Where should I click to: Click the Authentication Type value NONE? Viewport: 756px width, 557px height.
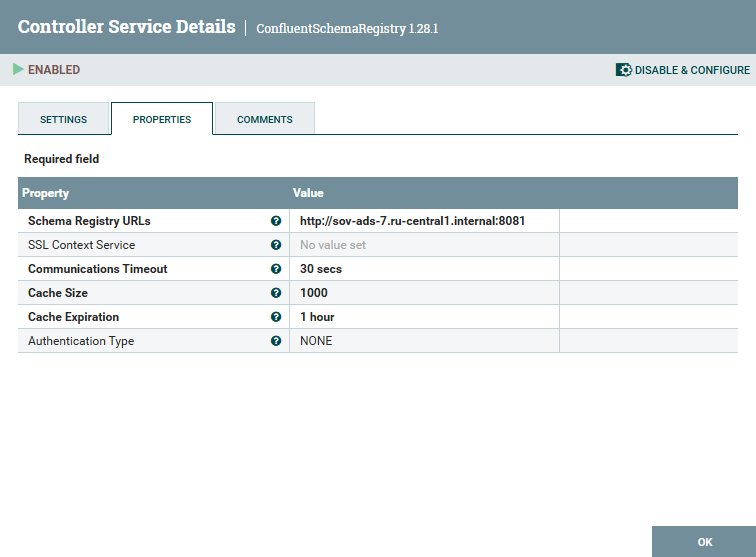click(316, 341)
